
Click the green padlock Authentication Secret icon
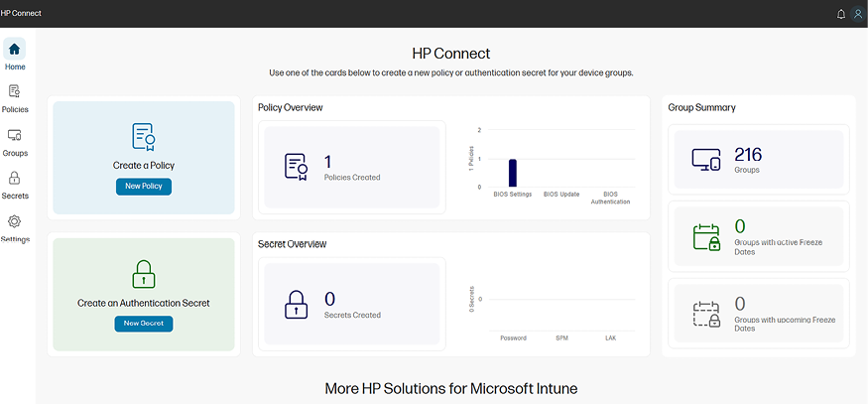point(144,274)
